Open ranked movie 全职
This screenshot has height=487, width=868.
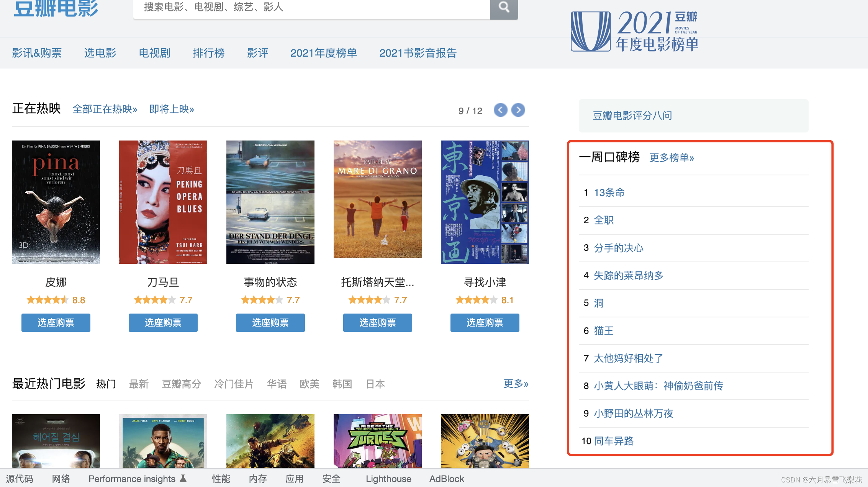604,220
